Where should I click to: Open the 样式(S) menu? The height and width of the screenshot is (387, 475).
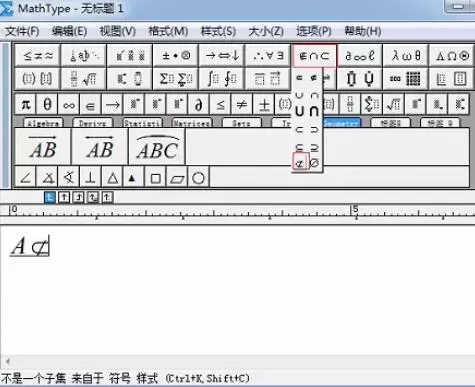(x=218, y=31)
